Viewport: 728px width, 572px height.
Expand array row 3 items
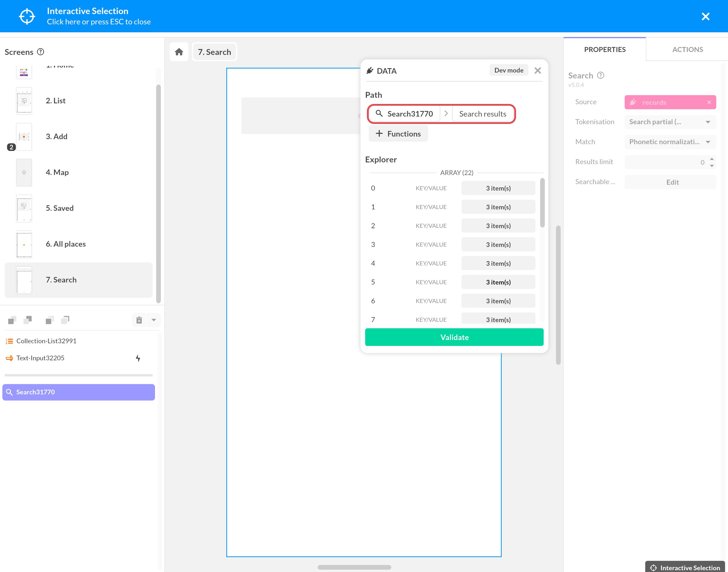coord(498,245)
